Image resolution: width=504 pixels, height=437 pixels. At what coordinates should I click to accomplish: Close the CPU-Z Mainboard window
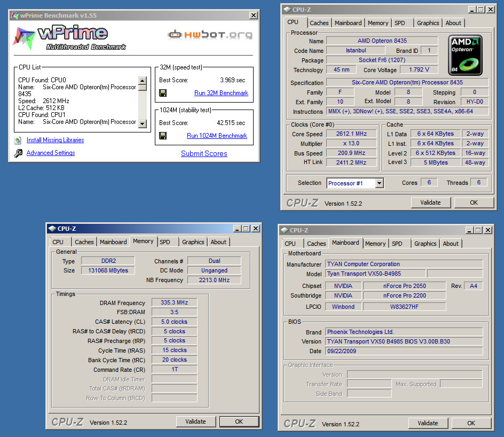(488, 230)
